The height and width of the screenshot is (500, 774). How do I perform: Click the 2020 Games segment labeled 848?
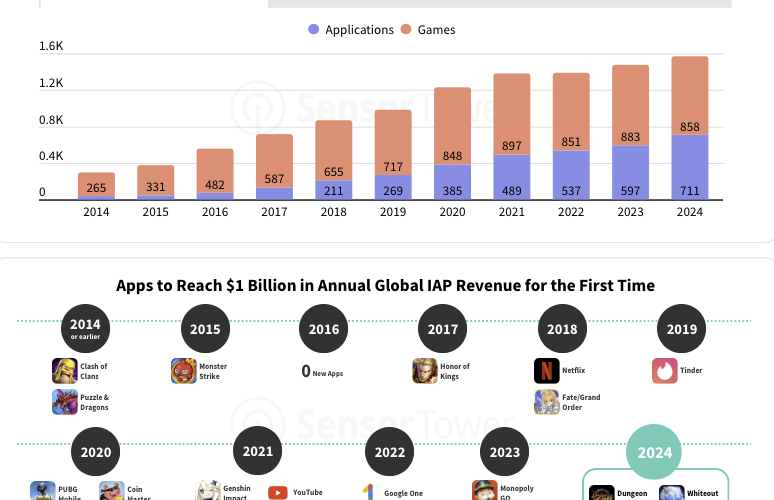tap(452, 126)
